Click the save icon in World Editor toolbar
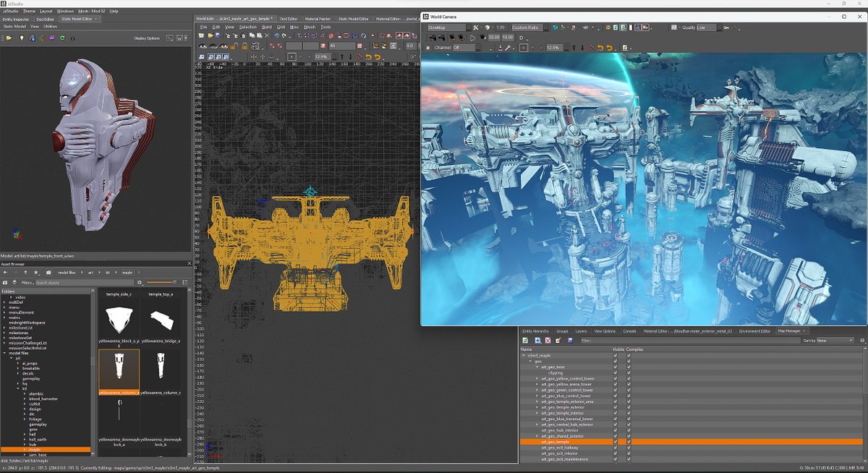 218,35
